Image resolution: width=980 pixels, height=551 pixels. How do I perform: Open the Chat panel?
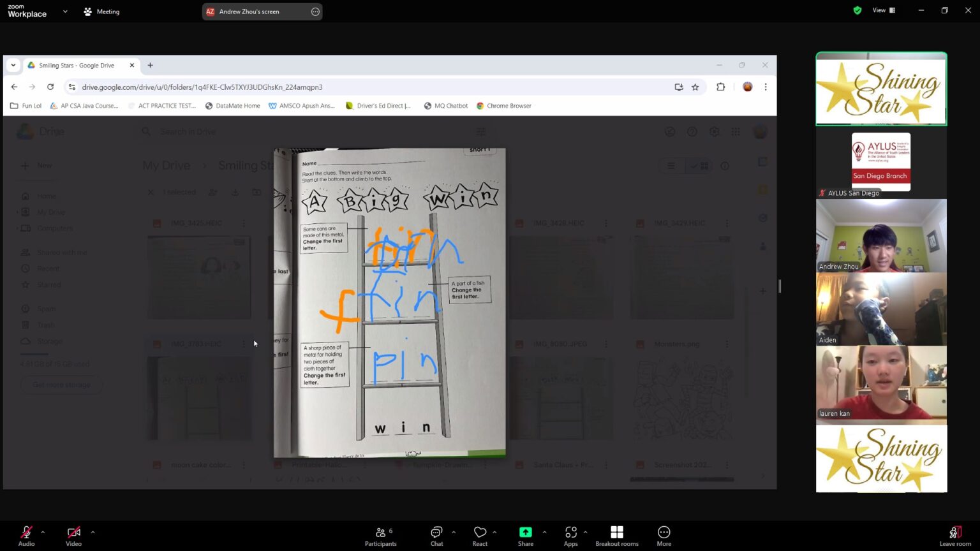[x=436, y=536]
